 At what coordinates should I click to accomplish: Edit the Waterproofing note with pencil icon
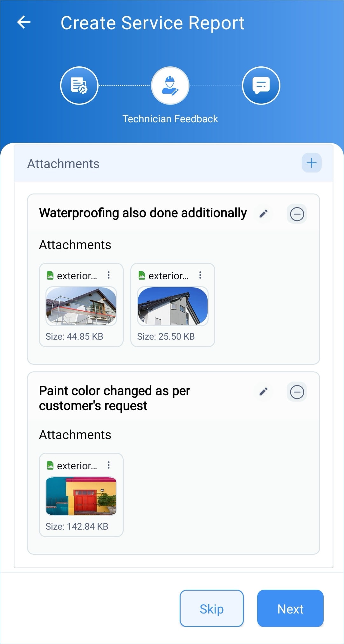(263, 214)
